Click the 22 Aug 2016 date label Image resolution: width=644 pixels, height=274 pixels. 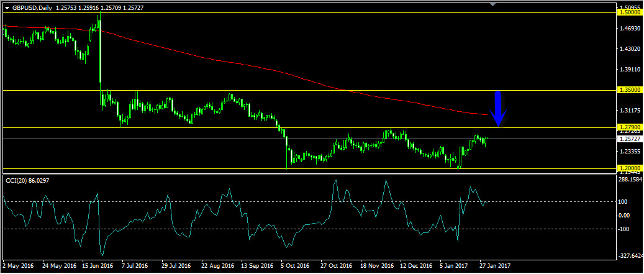coord(217,266)
